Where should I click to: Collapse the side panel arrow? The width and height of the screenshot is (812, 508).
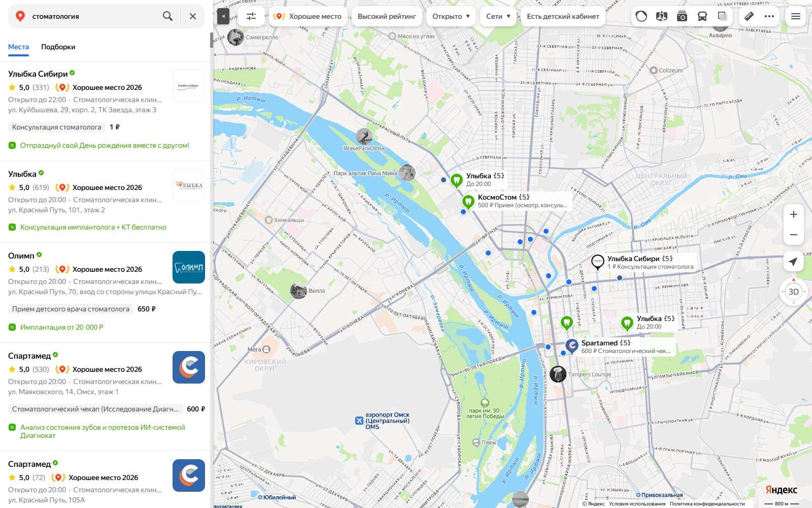[223, 16]
